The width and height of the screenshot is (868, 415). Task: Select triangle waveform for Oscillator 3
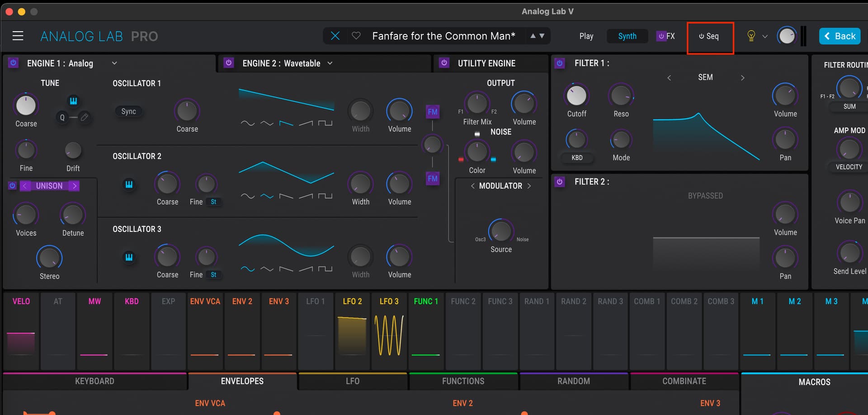(267, 269)
